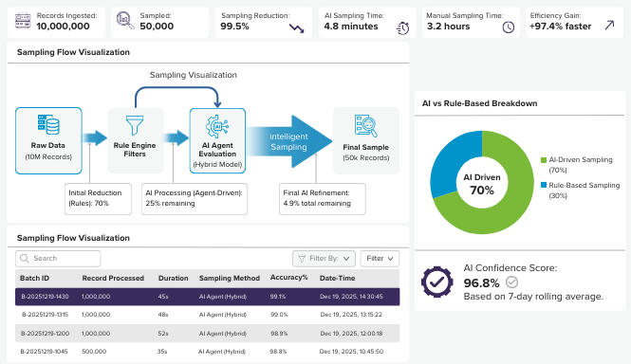The image size is (631, 364).
Task: Sort by Record Processed column header
Action: (113, 279)
